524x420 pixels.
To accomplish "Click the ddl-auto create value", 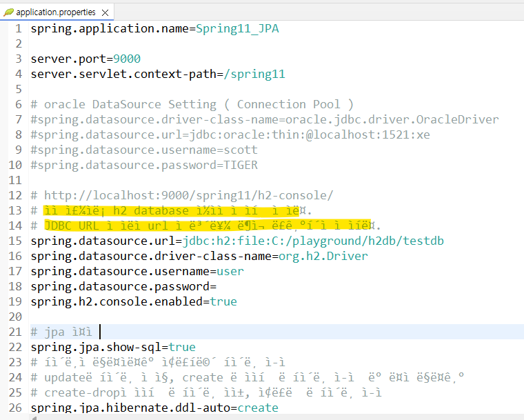I will point(258,408).
